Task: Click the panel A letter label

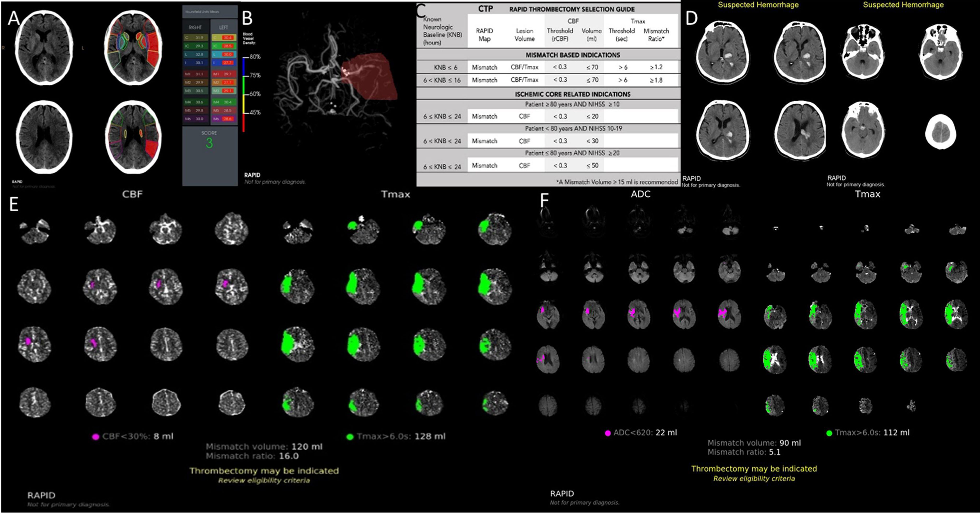Action: [x=13, y=18]
